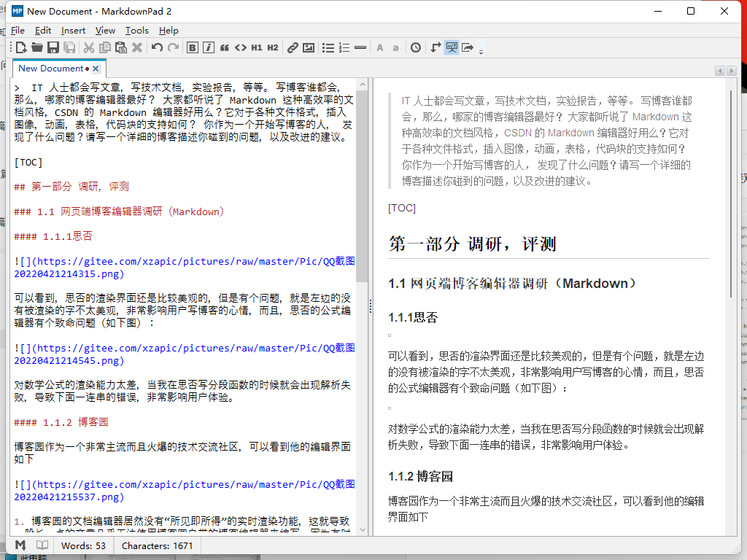Open the View menu
The height and width of the screenshot is (560, 747).
pyautogui.click(x=105, y=31)
